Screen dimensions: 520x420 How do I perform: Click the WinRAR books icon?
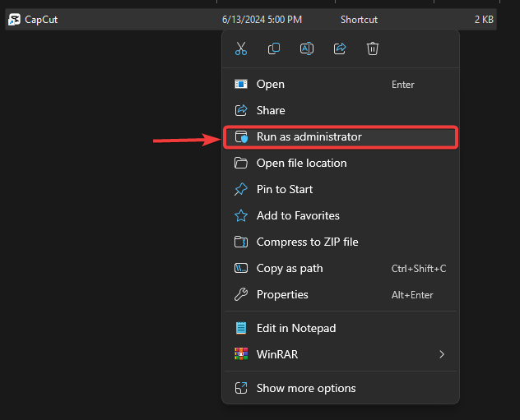click(241, 354)
